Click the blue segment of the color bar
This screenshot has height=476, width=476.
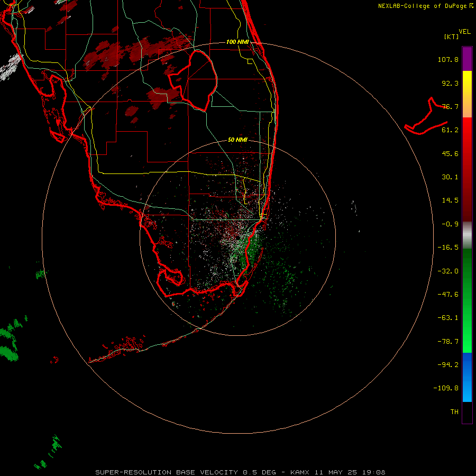tap(467, 377)
